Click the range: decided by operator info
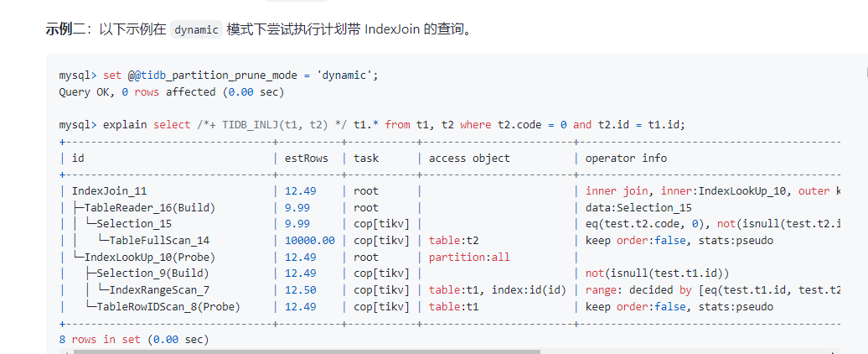Viewport: 868px width, 354px height. [x=714, y=289]
